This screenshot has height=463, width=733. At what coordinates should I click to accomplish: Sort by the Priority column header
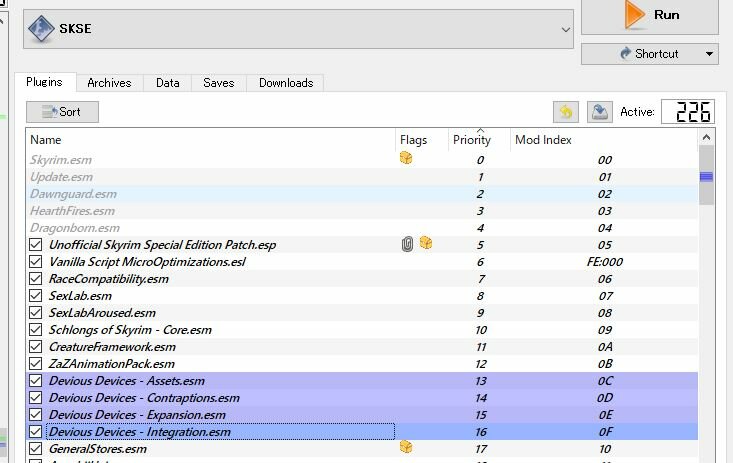click(x=479, y=140)
